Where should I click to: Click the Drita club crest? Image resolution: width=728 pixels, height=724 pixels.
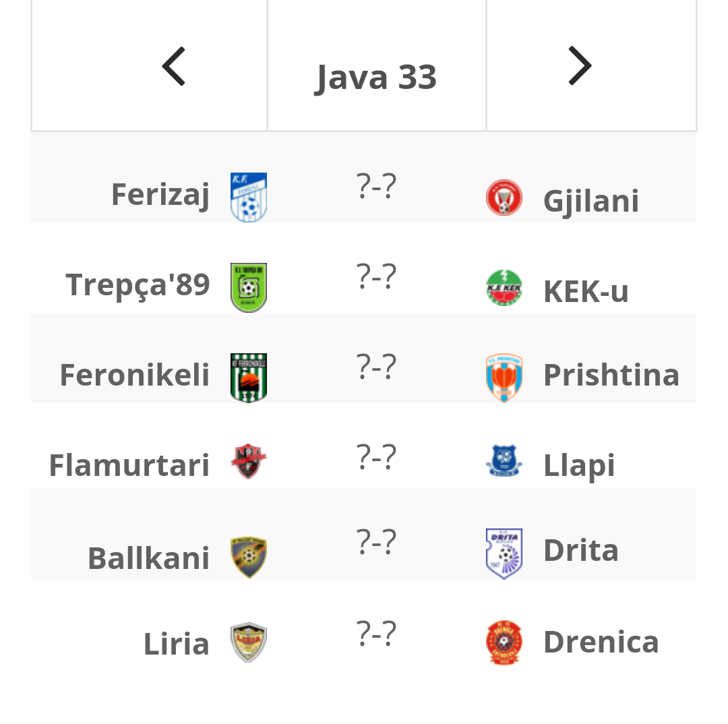(504, 553)
